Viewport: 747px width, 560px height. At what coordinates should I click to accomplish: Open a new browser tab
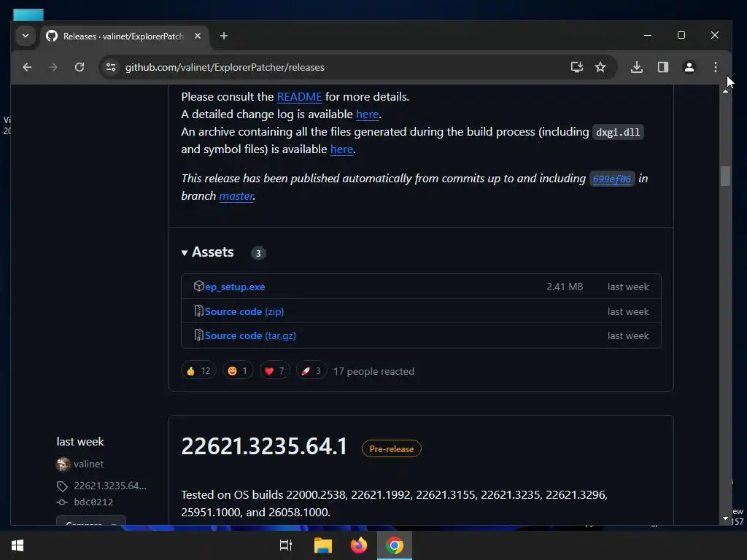pos(223,36)
